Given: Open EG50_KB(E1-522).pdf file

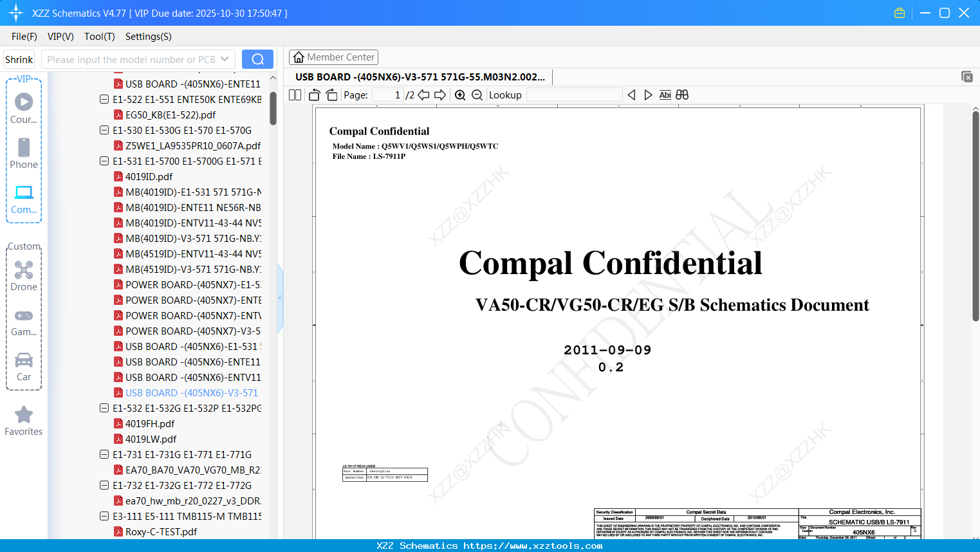Looking at the screenshot, I should tap(171, 115).
